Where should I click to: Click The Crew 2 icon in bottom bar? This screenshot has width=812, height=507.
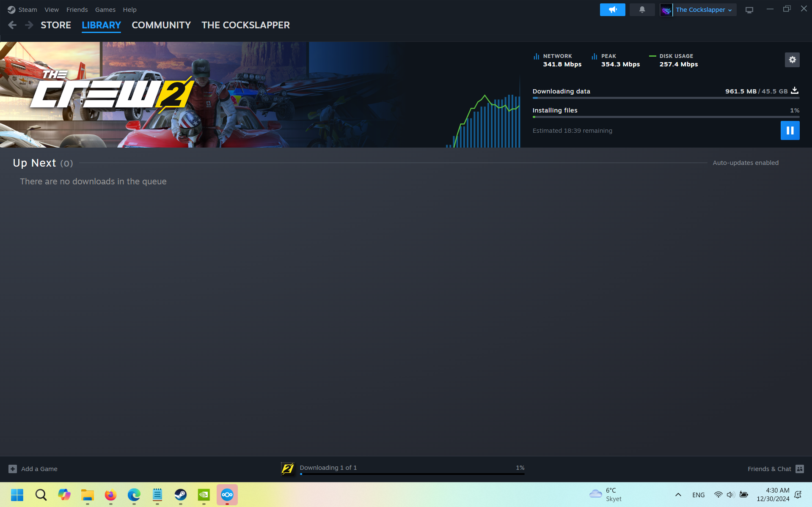288,469
